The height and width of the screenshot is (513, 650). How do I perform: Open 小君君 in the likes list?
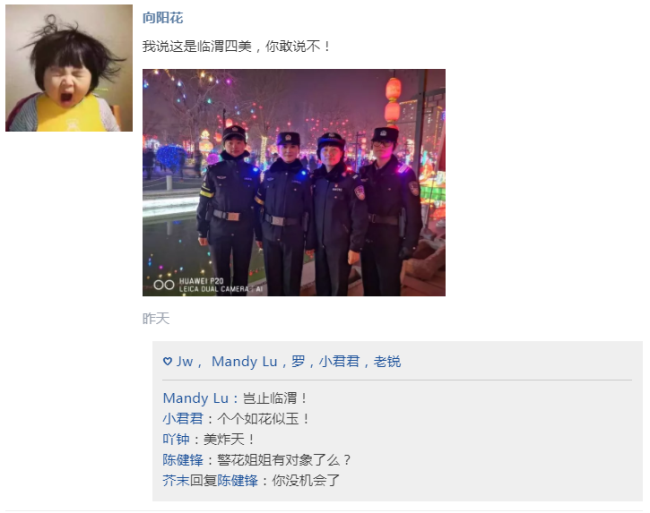(x=339, y=361)
